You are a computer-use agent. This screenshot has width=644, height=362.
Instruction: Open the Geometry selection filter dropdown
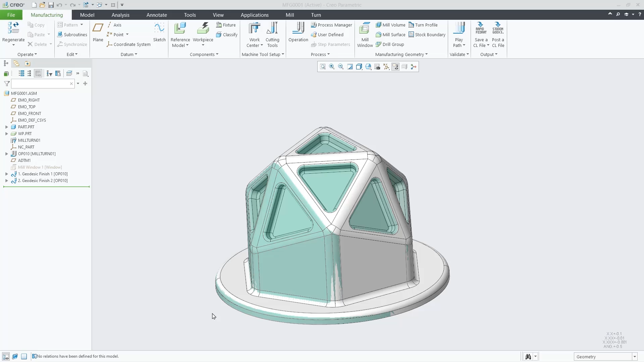point(634,356)
